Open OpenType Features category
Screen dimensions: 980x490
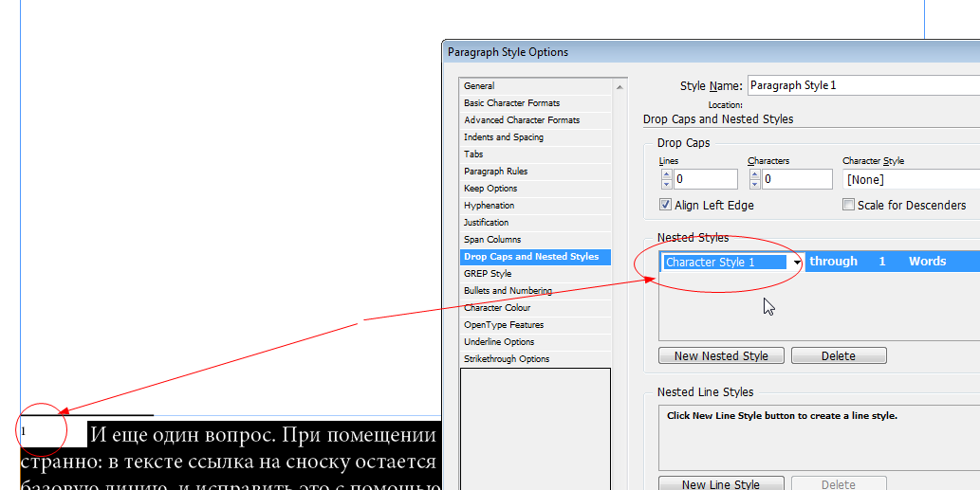(x=535, y=324)
